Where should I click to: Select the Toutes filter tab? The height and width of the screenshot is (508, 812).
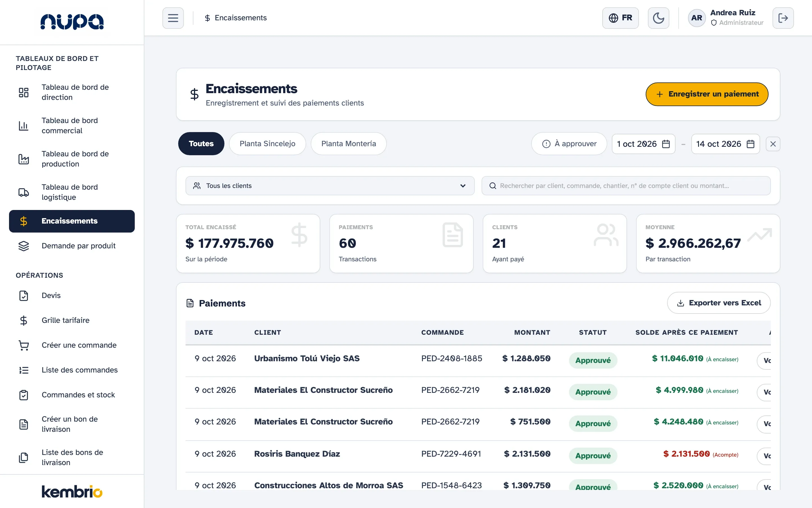pyautogui.click(x=201, y=144)
